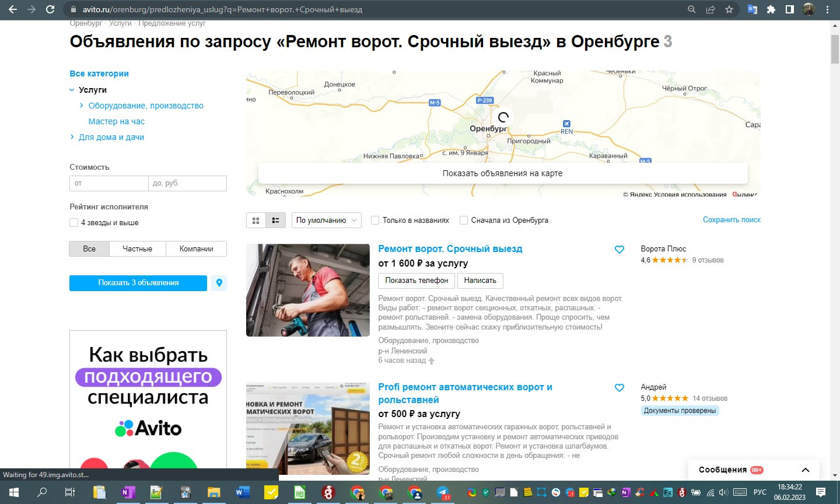Expand 'Оборудование, производство' subcategory
Viewport: 840px width, 504px height.
click(x=82, y=106)
